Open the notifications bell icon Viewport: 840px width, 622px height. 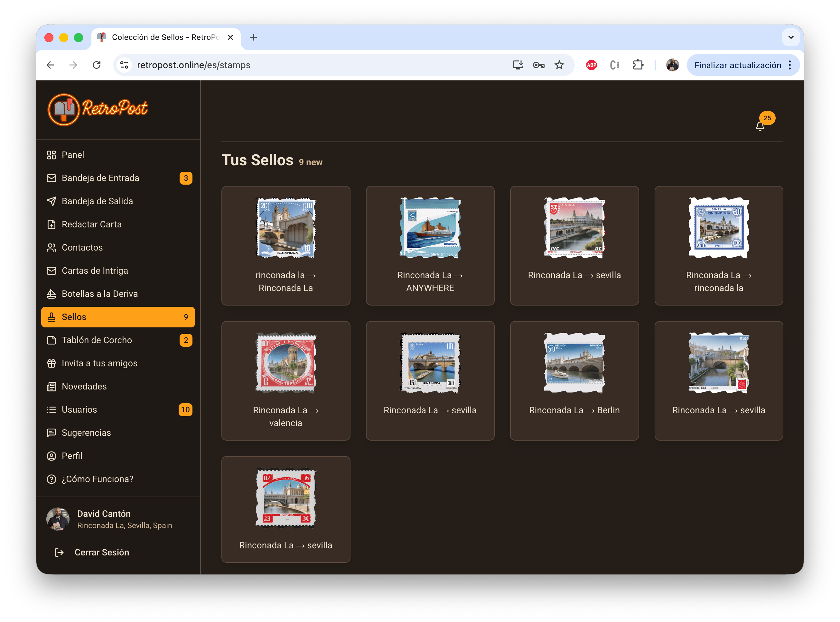click(760, 126)
